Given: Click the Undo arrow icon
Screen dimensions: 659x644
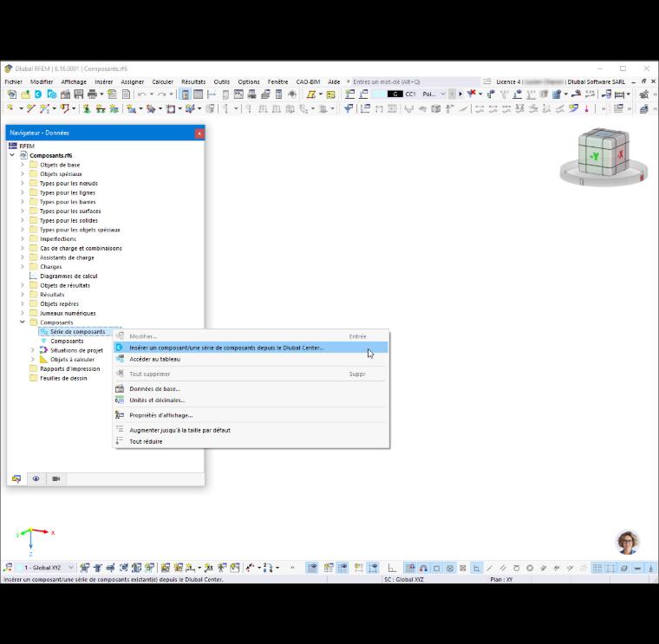Looking at the screenshot, I should click(141, 94).
